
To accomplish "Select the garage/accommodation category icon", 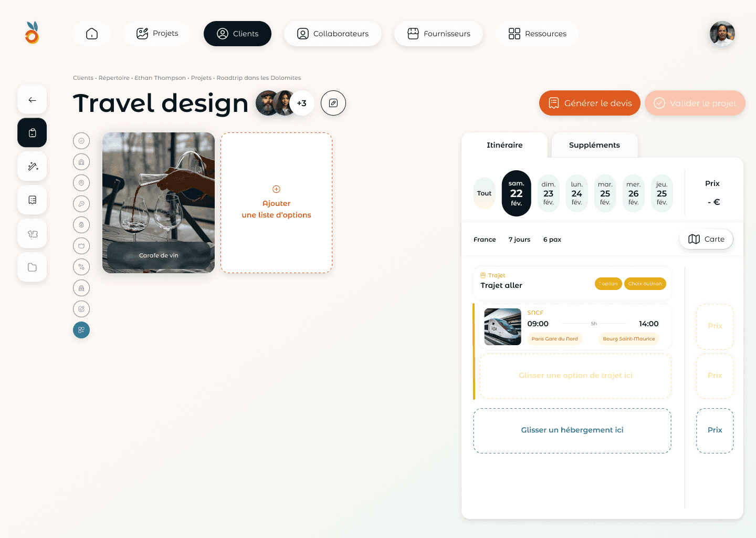I will [x=81, y=162].
